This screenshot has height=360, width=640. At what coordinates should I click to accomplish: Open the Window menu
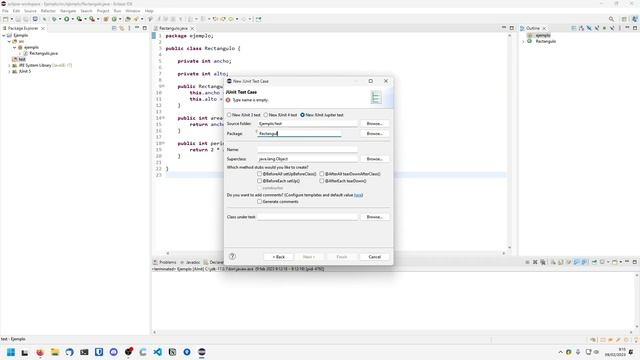[x=133, y=11]
